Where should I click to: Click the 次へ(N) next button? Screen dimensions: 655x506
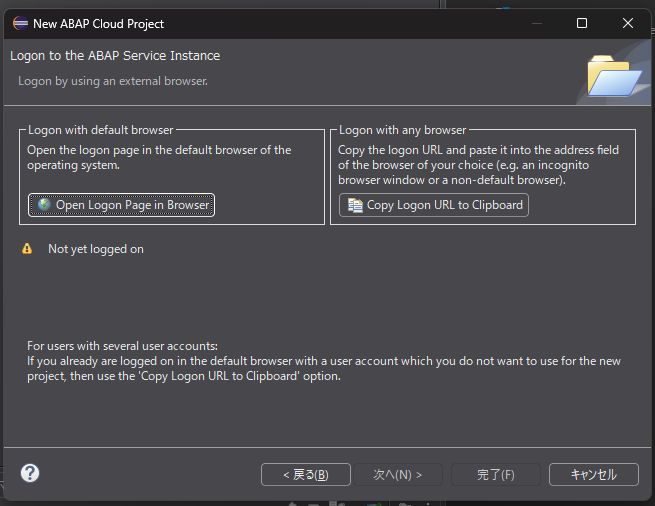click(397, 474)
